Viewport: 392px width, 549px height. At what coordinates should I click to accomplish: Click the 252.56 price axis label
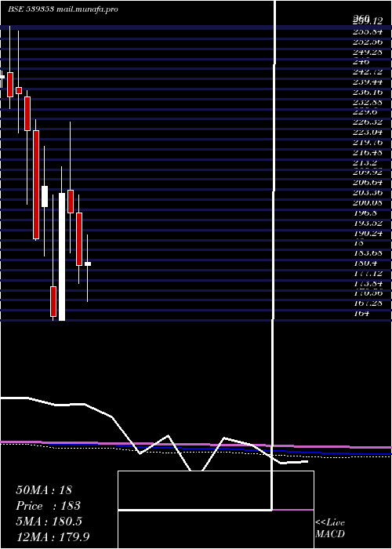[367, 42]
